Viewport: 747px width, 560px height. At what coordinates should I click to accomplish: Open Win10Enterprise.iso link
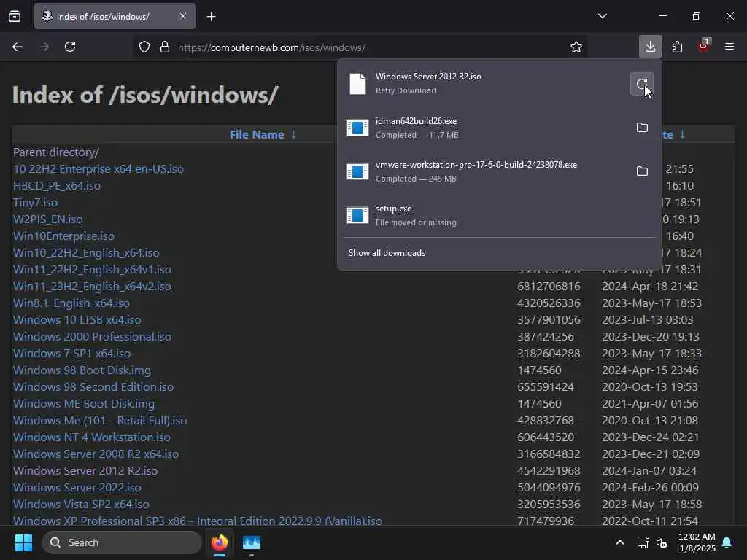[64, 236]
